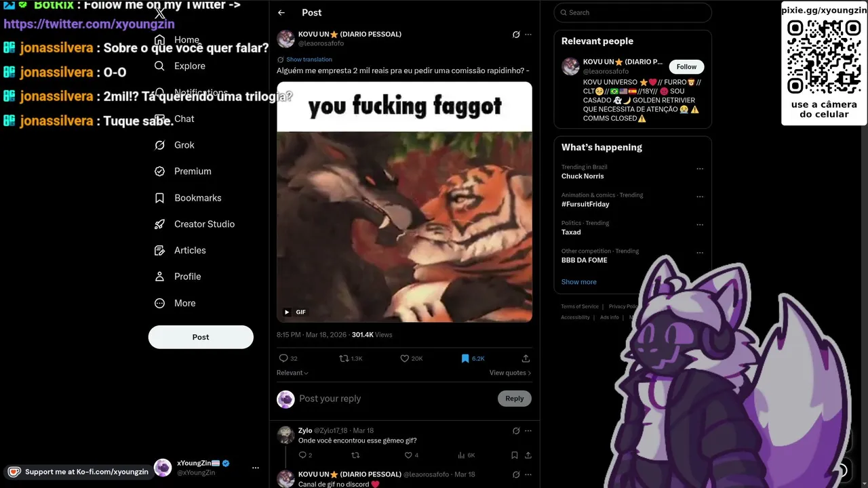Click the Grok icon on main post

pos(516,35)
